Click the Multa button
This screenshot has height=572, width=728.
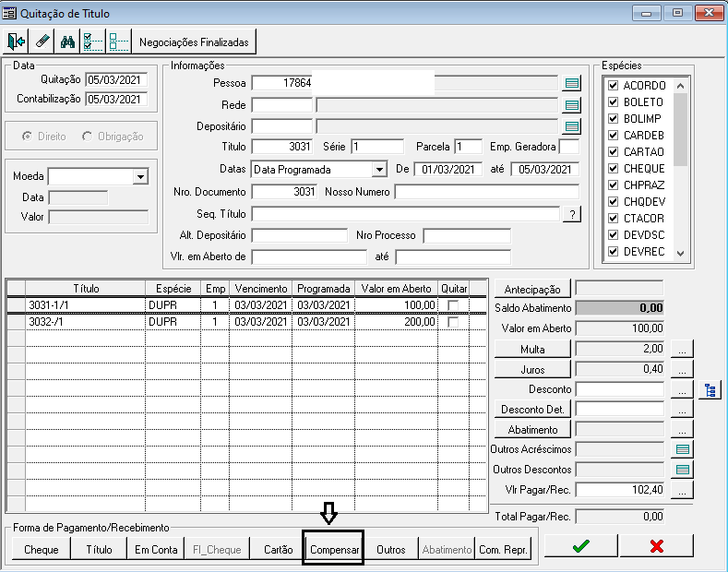pos(532,349)
